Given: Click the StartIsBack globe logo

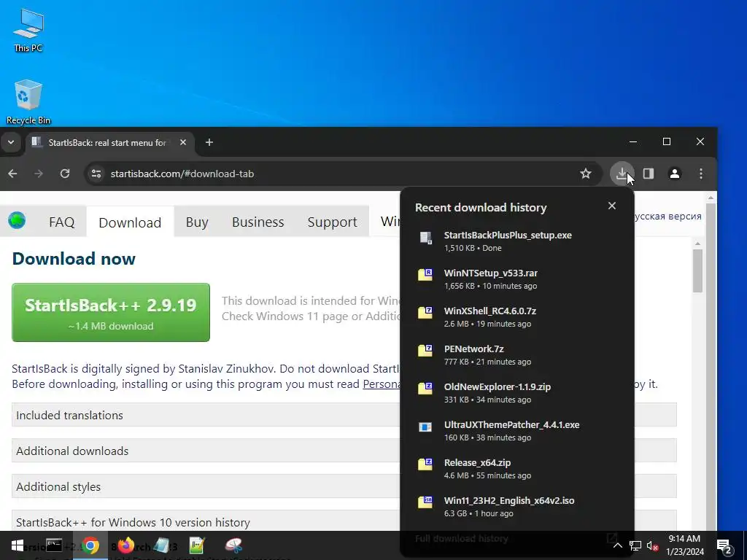Looking at the screenshot, I should 18,220.
